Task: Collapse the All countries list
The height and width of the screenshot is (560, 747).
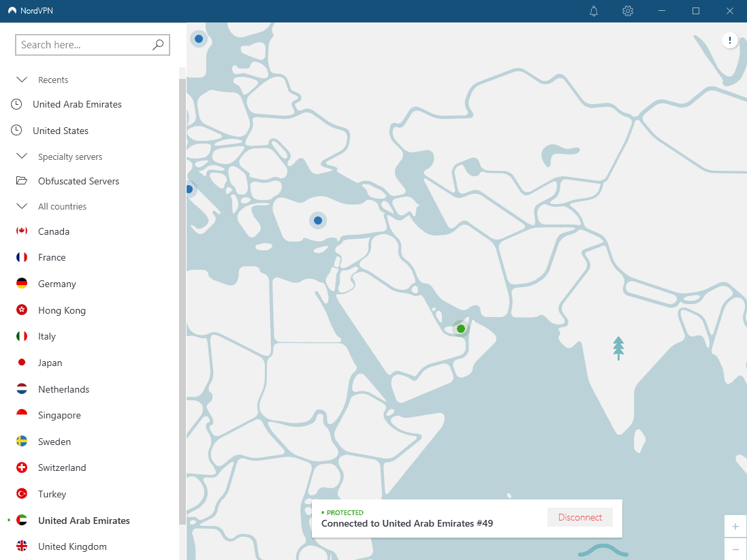Action: 22,206
